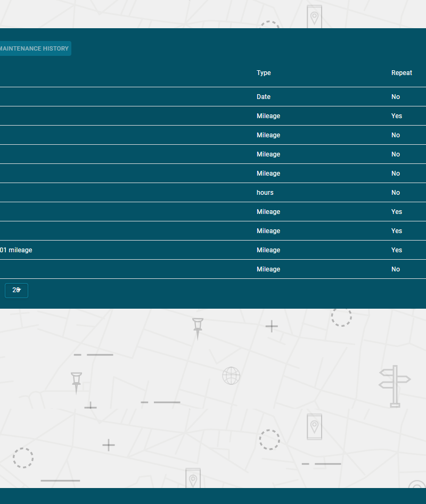The height and width of the screenshot is (504, 426).
Task: Sort by the Type column header
Action: point(264,73)
